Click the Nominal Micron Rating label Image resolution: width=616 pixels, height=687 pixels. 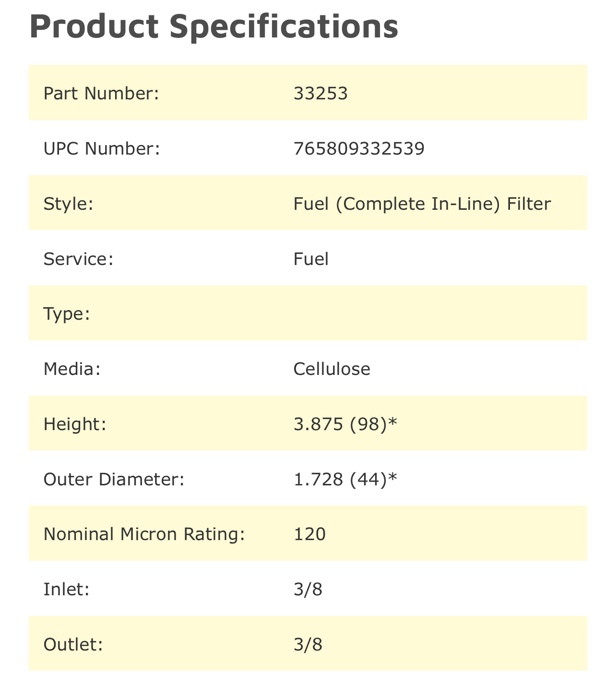[144, 534]
